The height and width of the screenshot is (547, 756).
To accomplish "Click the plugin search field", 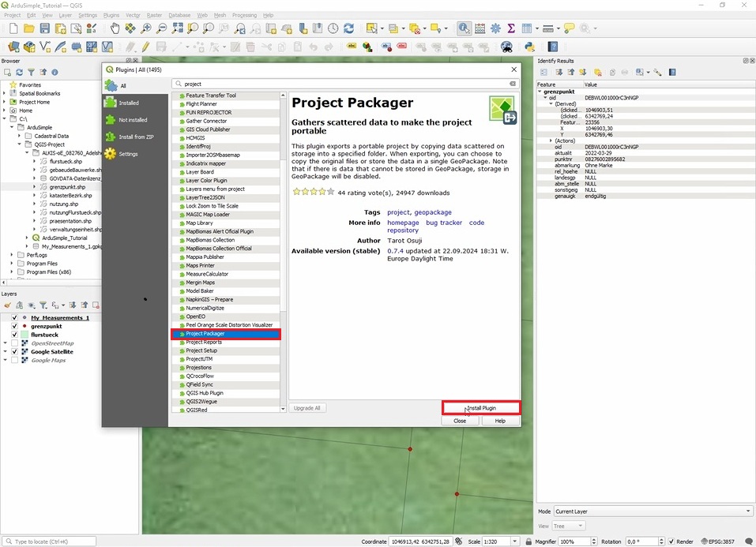I will [x=345, y=84].
